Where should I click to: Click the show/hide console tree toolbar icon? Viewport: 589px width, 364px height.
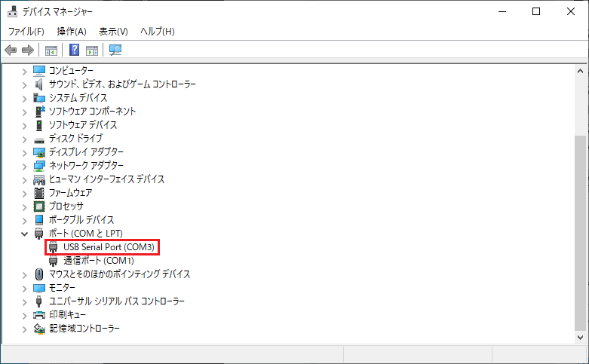pyautogui.click(x=51, y=50)
